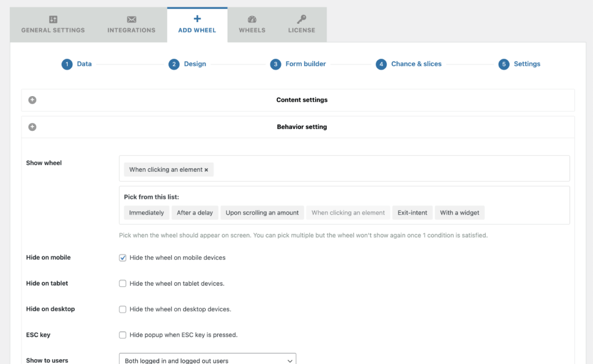Enable Hide the wheel on tablet devices

coord(122,283)
